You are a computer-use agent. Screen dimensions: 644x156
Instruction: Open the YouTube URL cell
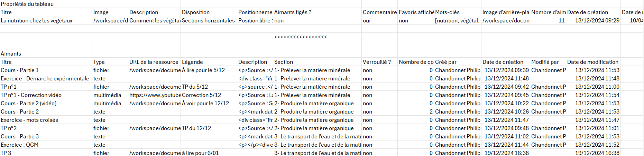(155, 95)
